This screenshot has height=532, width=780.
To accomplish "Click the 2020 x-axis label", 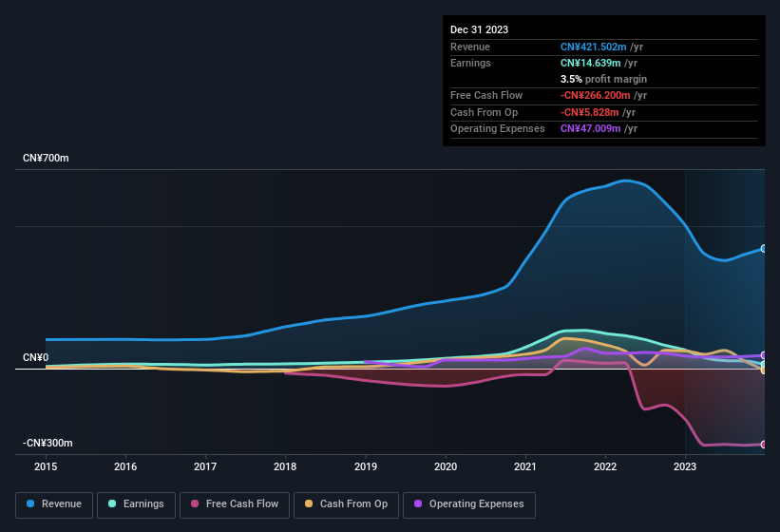I will pos(446,466).
